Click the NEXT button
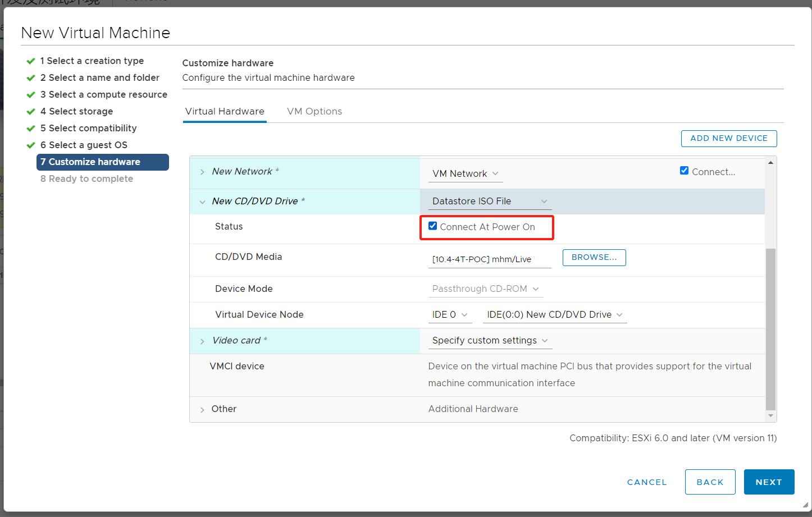The image size is (812, 517). (x=769, y=482)
